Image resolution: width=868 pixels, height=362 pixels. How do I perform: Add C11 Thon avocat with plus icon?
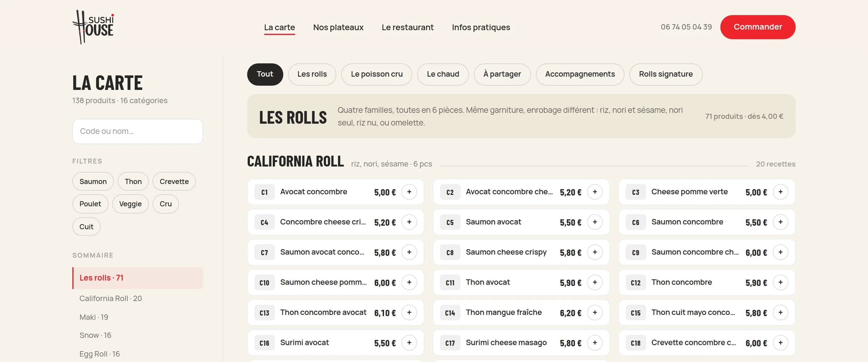tap(595, 282)
